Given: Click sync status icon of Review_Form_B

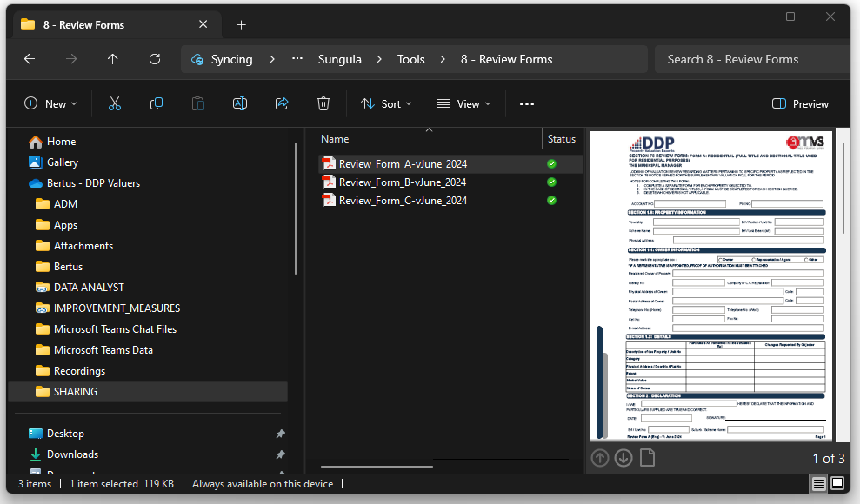Looking at the screenshot, I should coord(552,182).
